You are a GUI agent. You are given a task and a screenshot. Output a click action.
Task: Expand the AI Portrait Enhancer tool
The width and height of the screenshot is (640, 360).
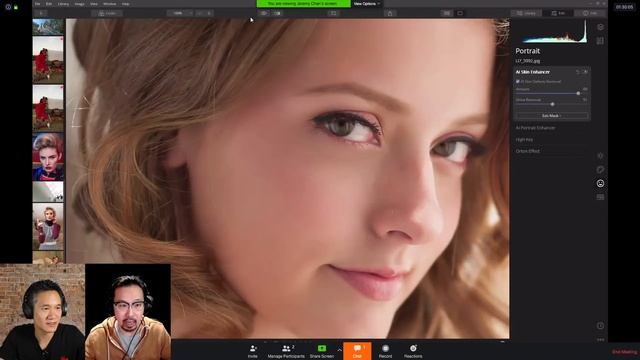click(535, 128)
